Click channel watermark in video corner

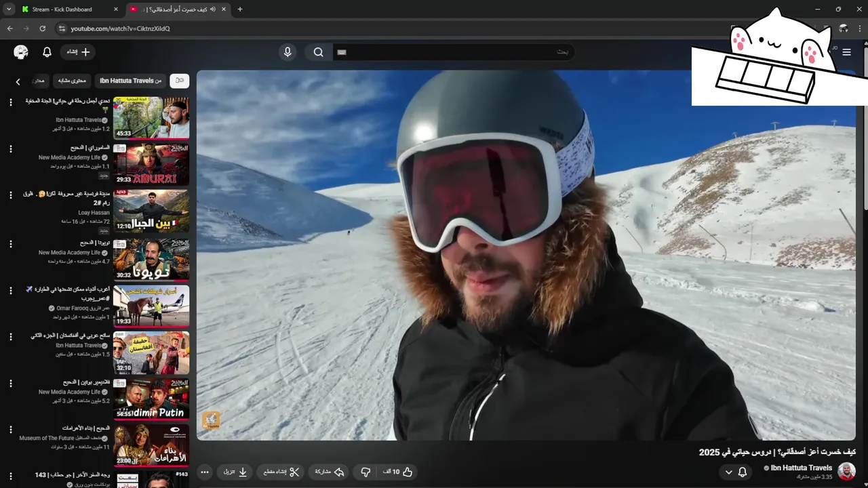[x=211, y=420]
